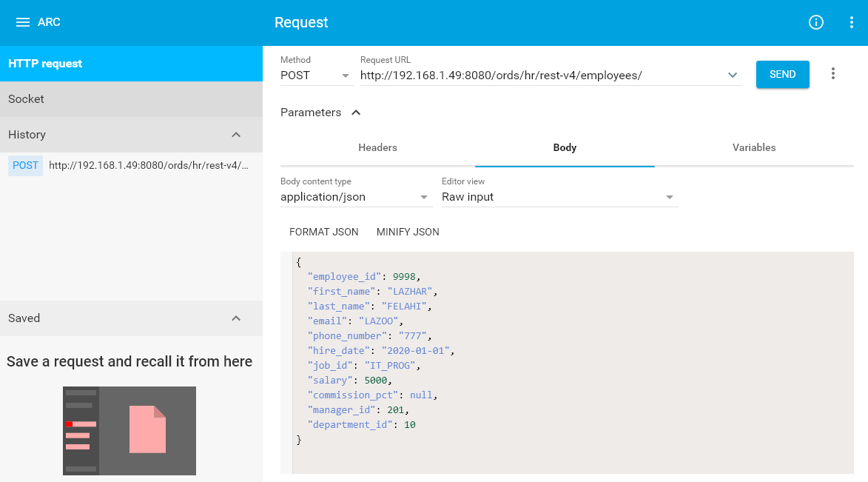Switch to the Headers tab
Screen dimensions: 868x482
tap(377, 147)
